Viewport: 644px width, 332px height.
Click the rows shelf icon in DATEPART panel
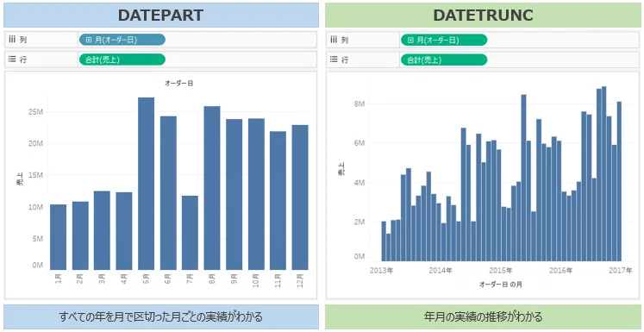coord(12,60)
